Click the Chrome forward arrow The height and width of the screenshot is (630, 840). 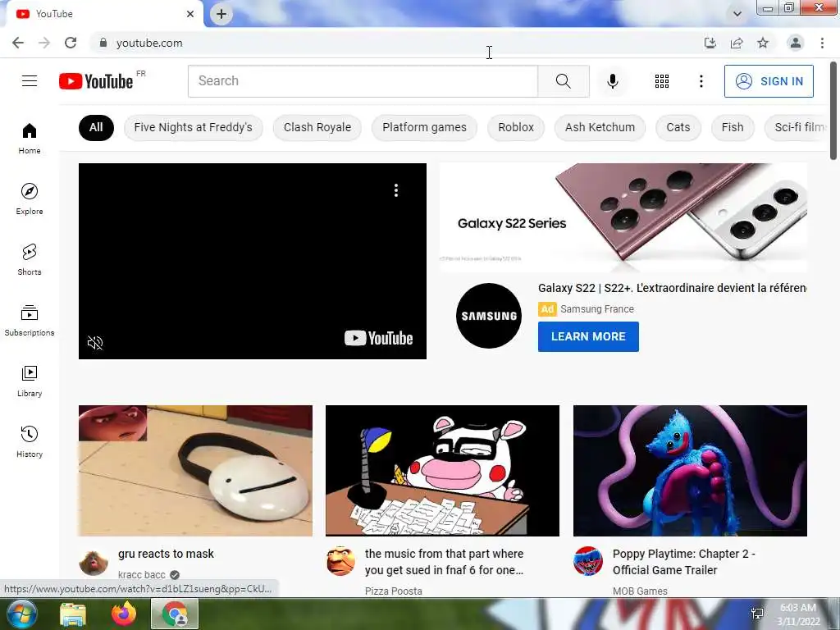44,43
